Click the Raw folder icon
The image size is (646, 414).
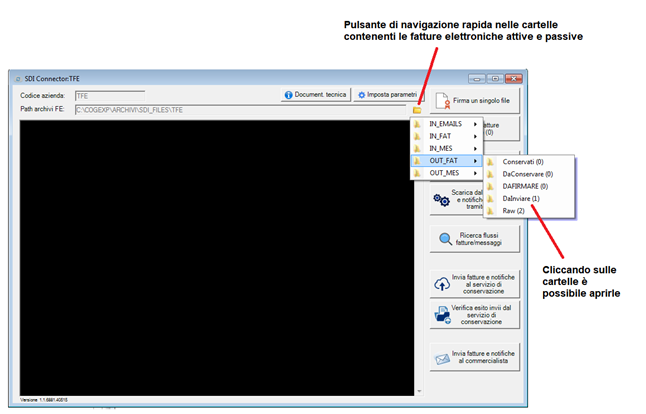(490, 211)
